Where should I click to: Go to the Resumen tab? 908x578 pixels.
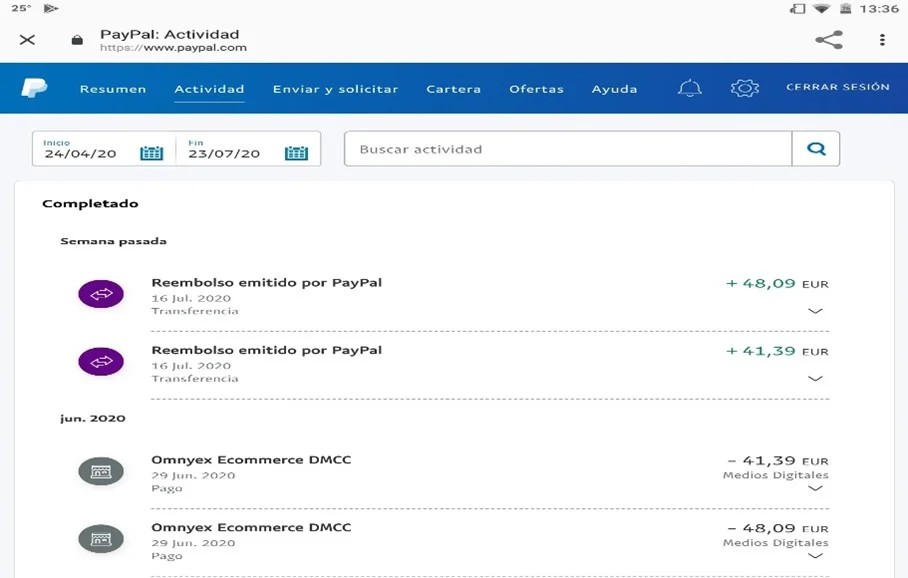[113, 89]
